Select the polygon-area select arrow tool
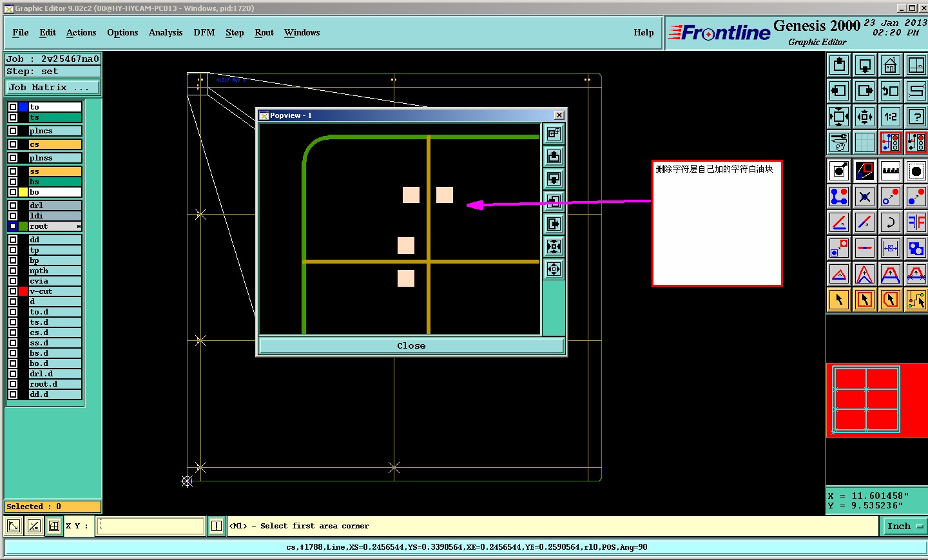 (x=891, y=300)
